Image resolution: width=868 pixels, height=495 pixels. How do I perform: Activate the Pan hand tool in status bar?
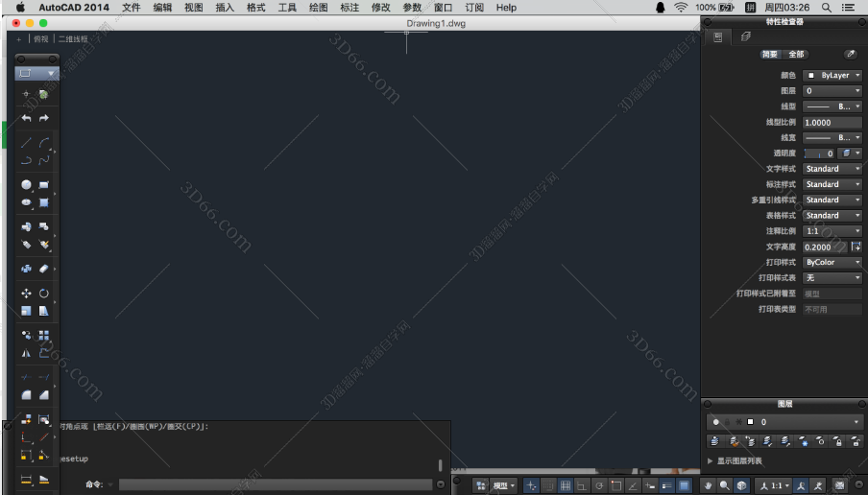click(x=709, y=485)
